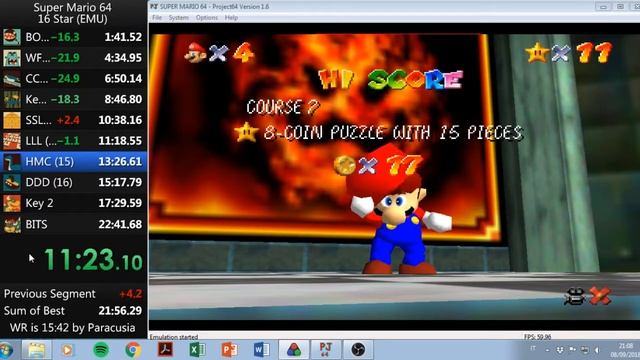
Task: Open the Options menu in Project64
Action: click(207, 18)
